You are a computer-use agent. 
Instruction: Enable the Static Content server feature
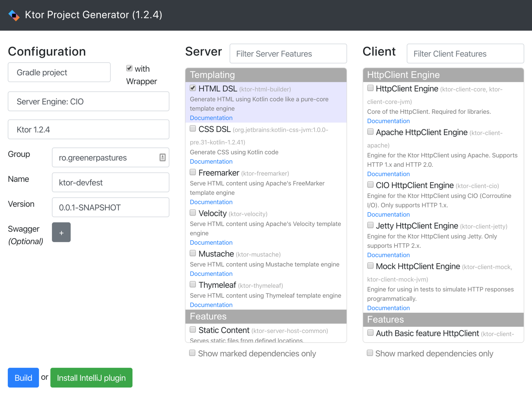pos(193,329)
